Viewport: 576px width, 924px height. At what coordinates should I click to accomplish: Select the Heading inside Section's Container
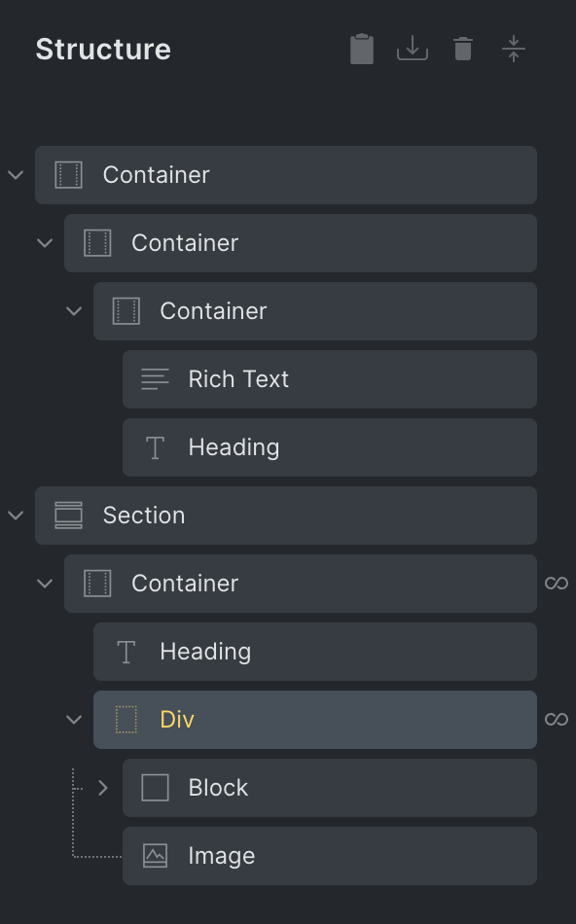click(315, 652)
